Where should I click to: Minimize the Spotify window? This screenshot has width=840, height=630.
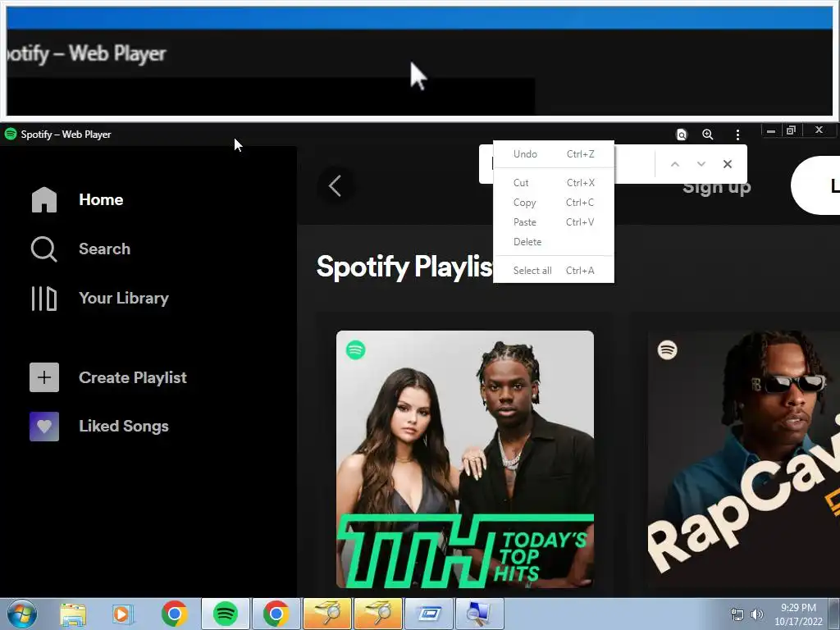(771, 130)
